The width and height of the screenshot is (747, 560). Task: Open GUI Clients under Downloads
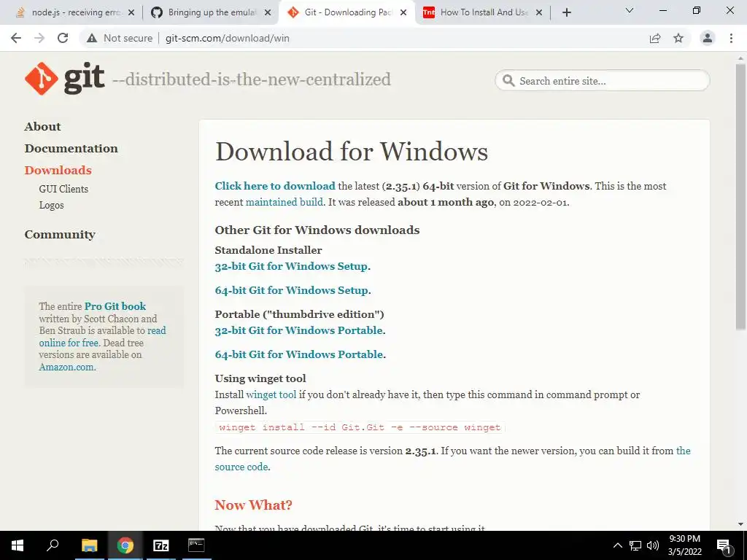(63, 189)
